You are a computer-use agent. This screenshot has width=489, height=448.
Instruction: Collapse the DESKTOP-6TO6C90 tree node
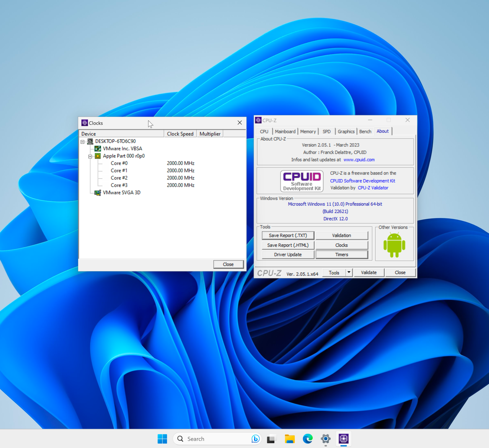click(x=82, y=142)
